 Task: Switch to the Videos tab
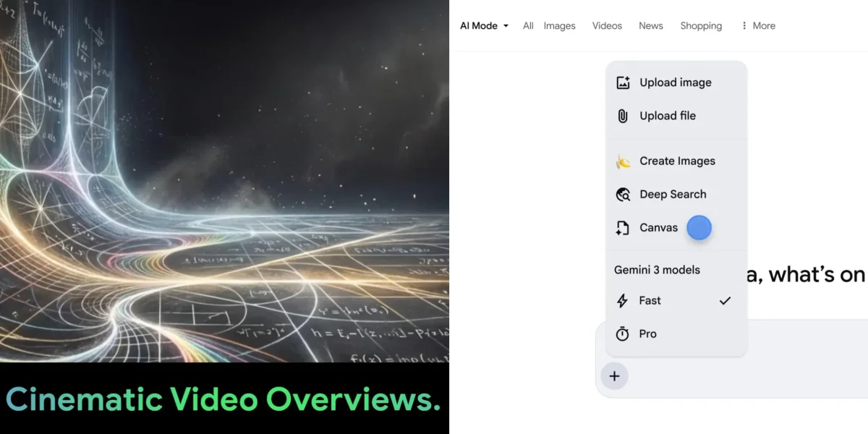[607, 25]
